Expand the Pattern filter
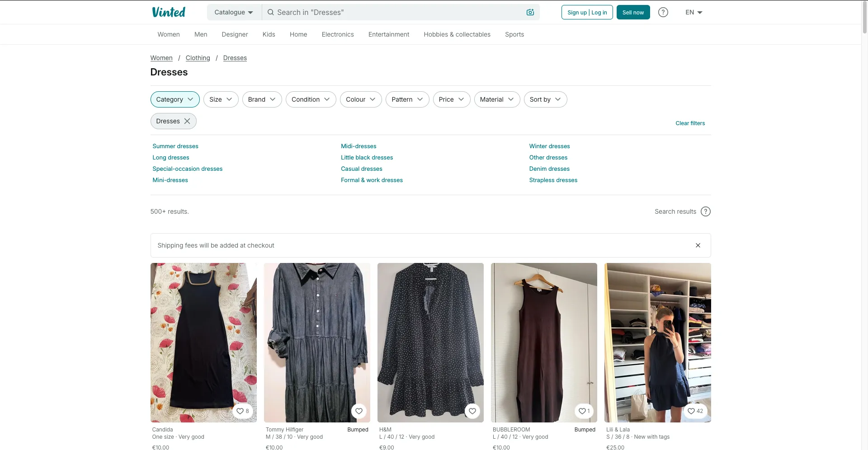Screen dimensions: 868x450 [x=407, y=99]
